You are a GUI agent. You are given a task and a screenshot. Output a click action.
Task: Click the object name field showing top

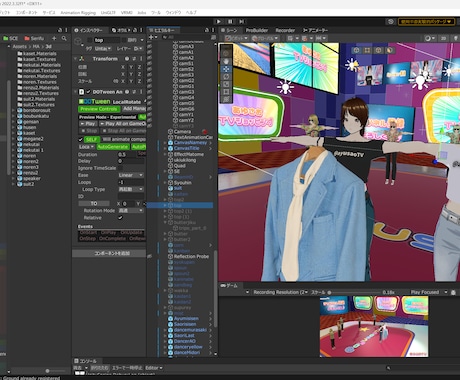click(x=106, y=40)
